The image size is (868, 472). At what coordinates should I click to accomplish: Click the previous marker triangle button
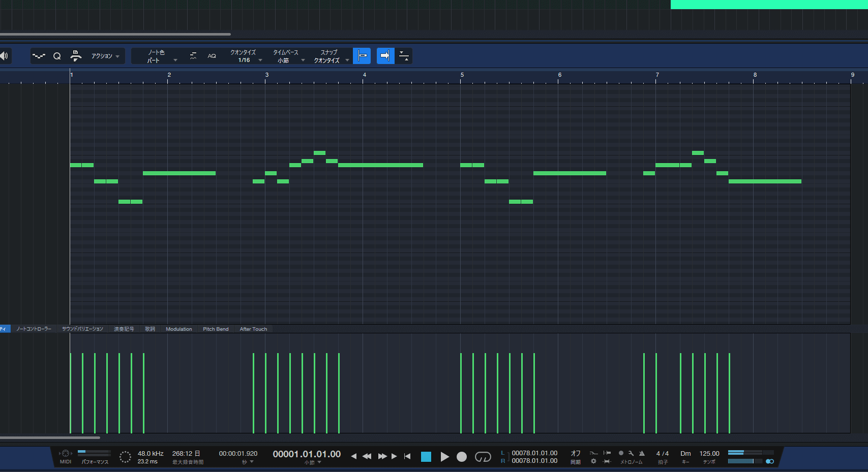pyautogui.click(x=354, y=456)
